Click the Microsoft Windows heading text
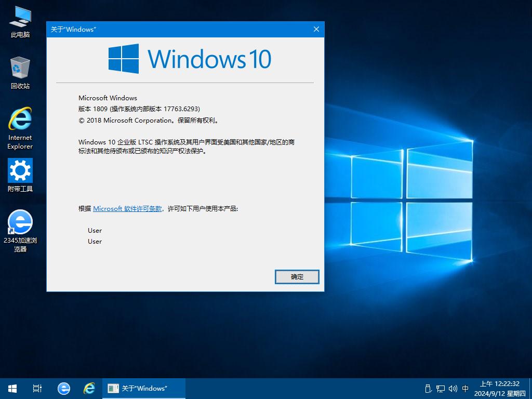Image resolution: width=532 pixels, height=399 pixels. tap(108, 98)
